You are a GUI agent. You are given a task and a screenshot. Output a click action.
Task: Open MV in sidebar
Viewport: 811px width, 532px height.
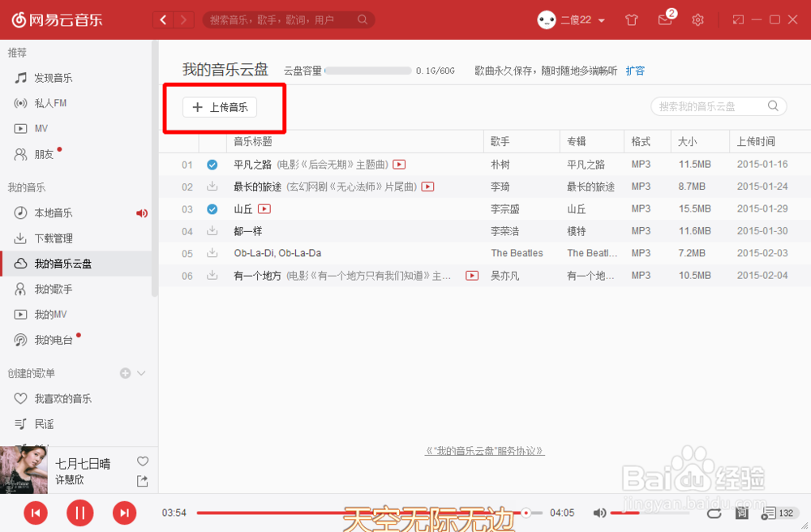click(x=41, y=129)
